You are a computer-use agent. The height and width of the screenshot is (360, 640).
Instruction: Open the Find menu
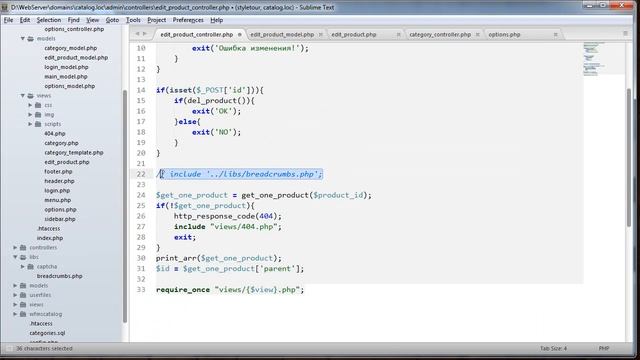(73, 20)
